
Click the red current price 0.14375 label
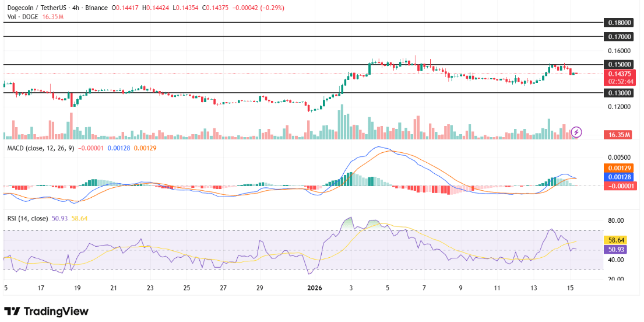pos(620,74)
